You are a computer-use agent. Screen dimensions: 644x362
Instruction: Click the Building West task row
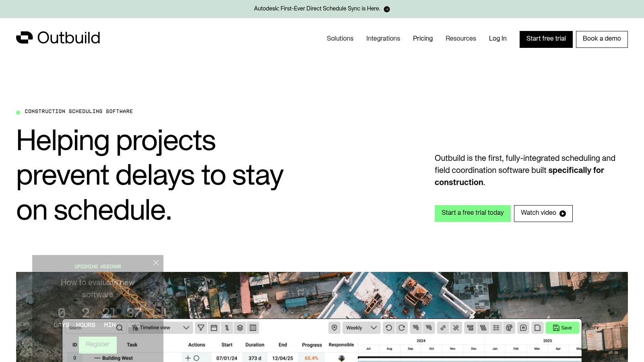(x=118, y=358)
